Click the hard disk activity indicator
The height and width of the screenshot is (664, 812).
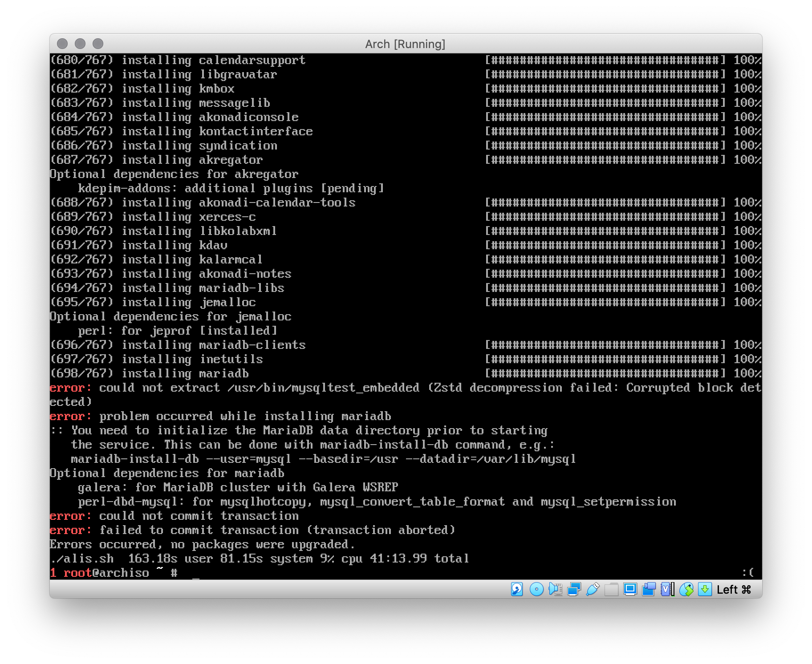(517, 589)
